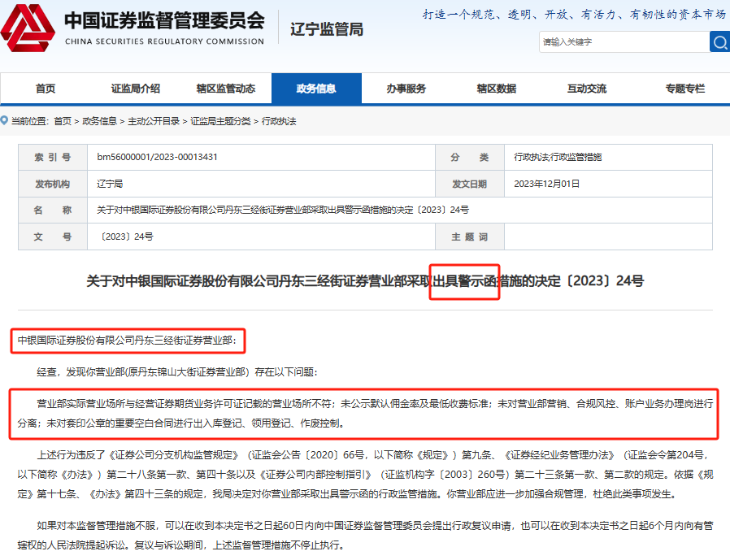Click the 中国证券监督管理委员会 site title
This screenshot has width=730, height=560.
(164, 20)
